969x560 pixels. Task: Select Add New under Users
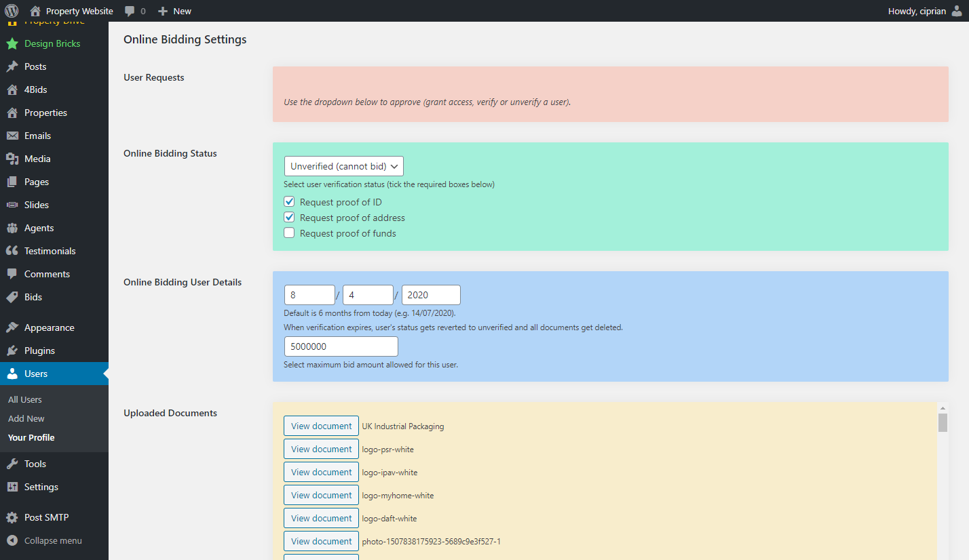tap(26, 418)
